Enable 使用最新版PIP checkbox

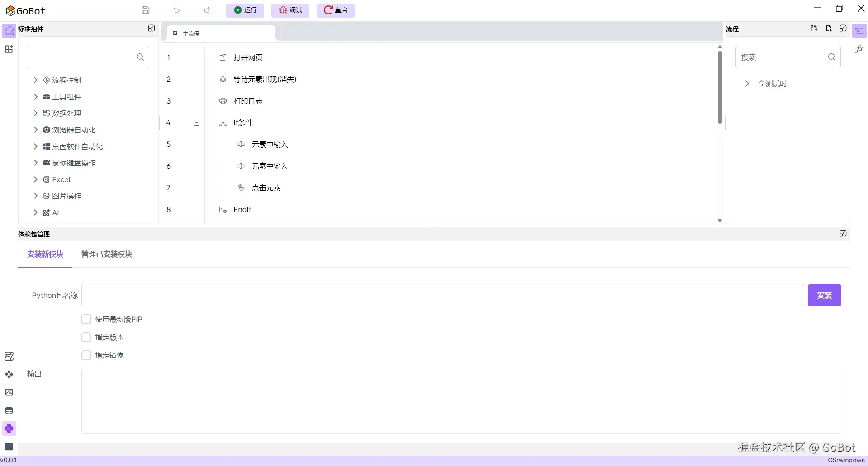click(x=86, y=319)
